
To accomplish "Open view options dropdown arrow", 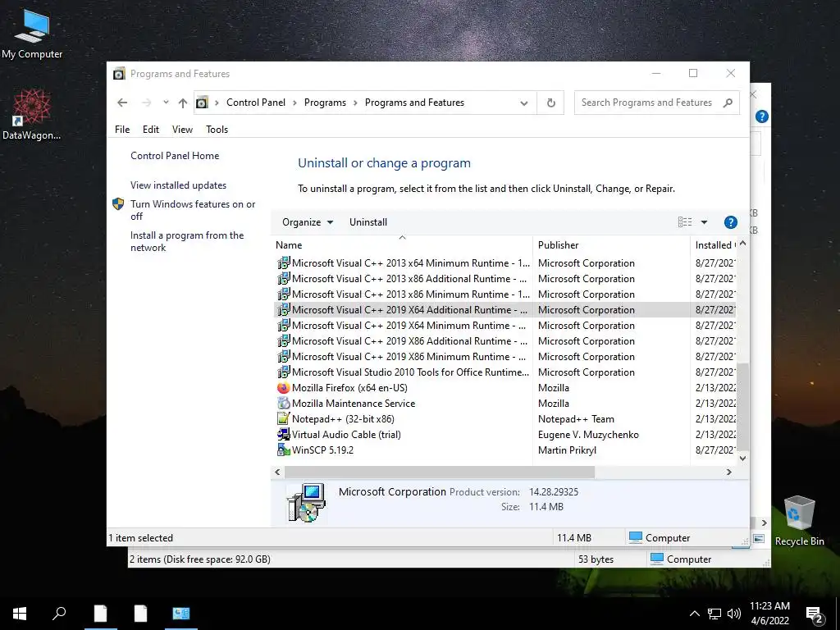I will [704, 222].
